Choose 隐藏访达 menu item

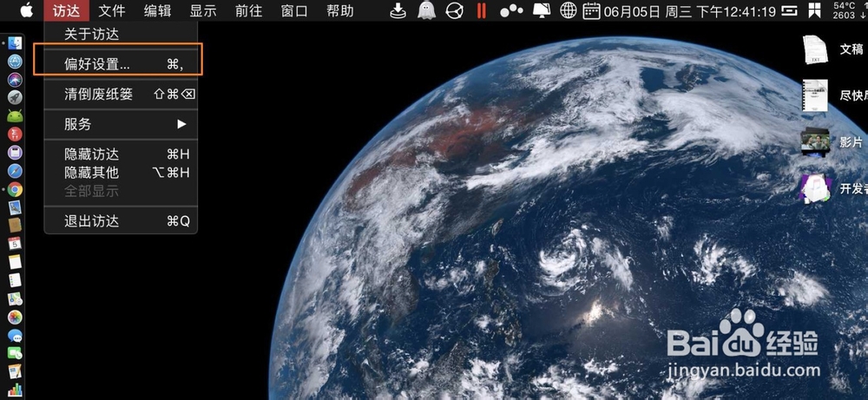tap(121, 154)
